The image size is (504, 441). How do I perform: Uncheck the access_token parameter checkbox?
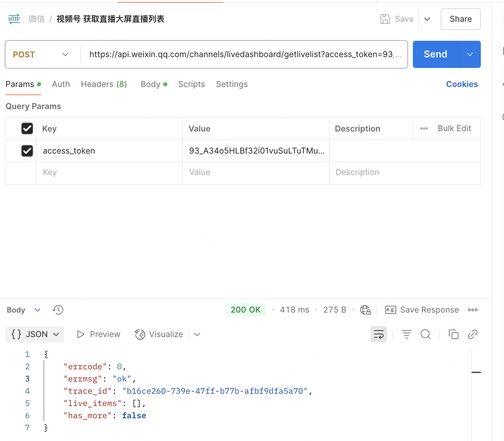(x=27, y=151)
